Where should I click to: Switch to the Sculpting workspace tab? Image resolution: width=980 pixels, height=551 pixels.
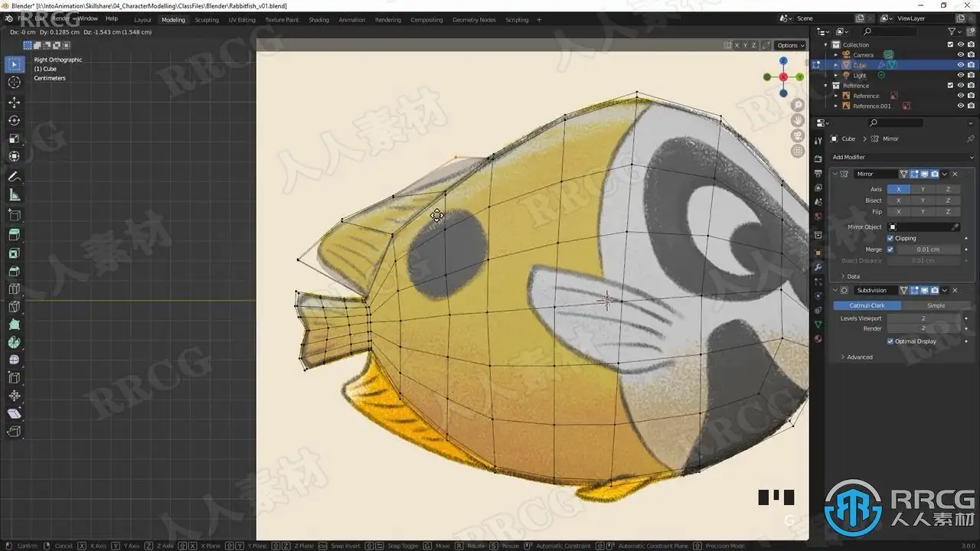point(207,19)
